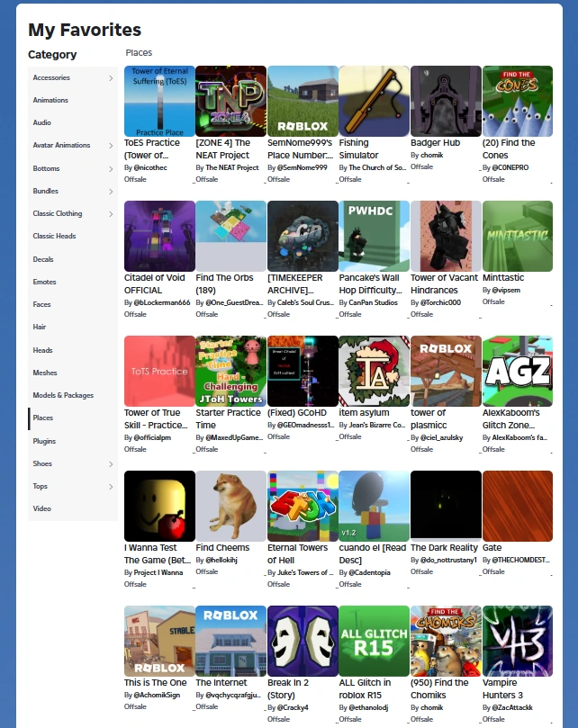
Task: Open creator link @hellokihj
Action: point(221,560)
